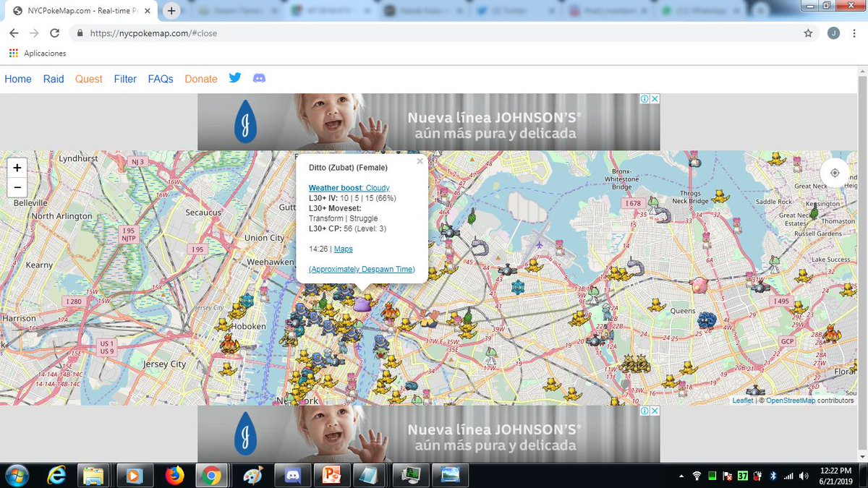This screenshot has height=488, width=868.
Task: Switch to PowerPoint in the taskbar
Action: point(331,475)
